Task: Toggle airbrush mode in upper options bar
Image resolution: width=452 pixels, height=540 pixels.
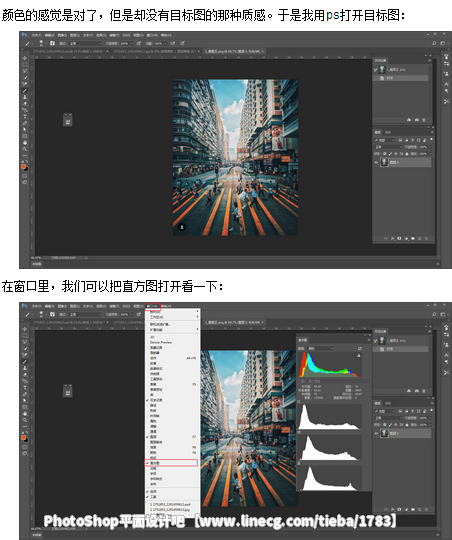Action: tap(173, 43)
